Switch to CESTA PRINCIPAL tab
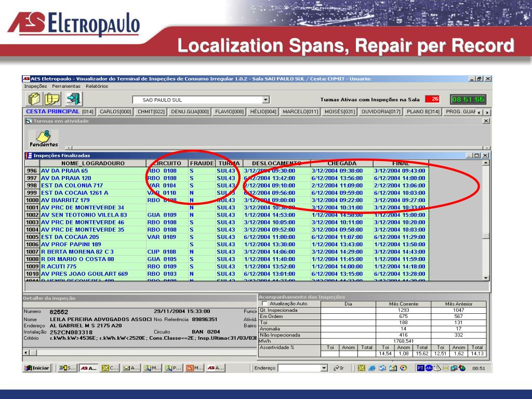 pyautogui.click(x=60, y=111)
